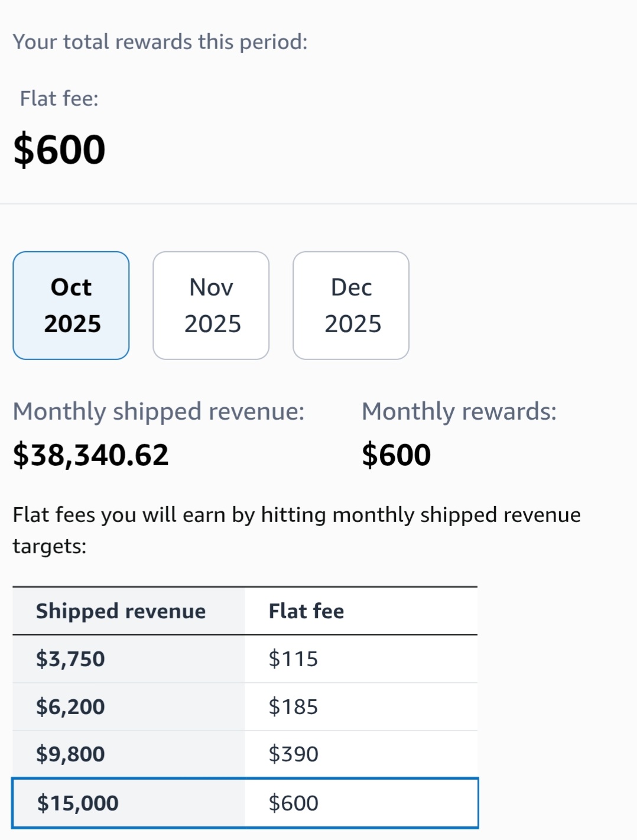Select the $3,750 shipped revenue cell

[x=70, y=659]
